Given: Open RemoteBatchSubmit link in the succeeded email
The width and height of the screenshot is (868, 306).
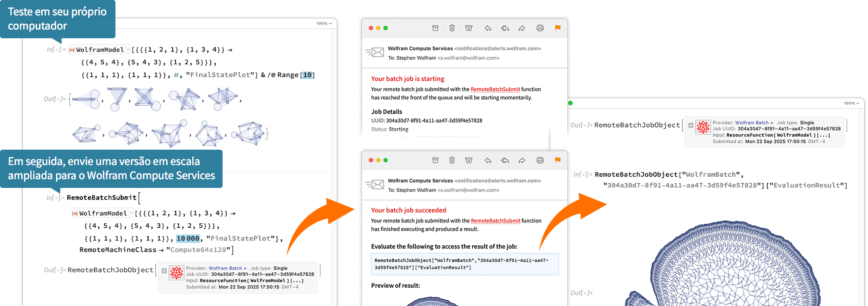Looking at the screenshot, I should [x=495, y=221].
